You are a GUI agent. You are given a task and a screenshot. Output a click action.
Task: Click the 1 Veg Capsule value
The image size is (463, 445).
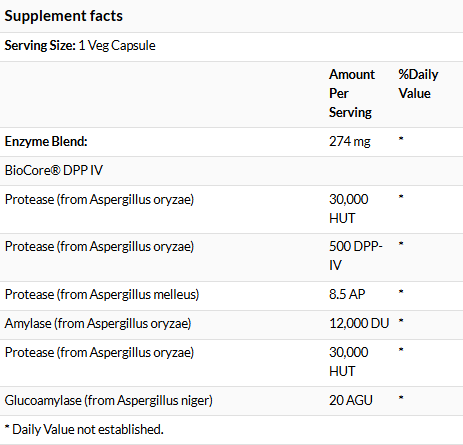point(117,45)
